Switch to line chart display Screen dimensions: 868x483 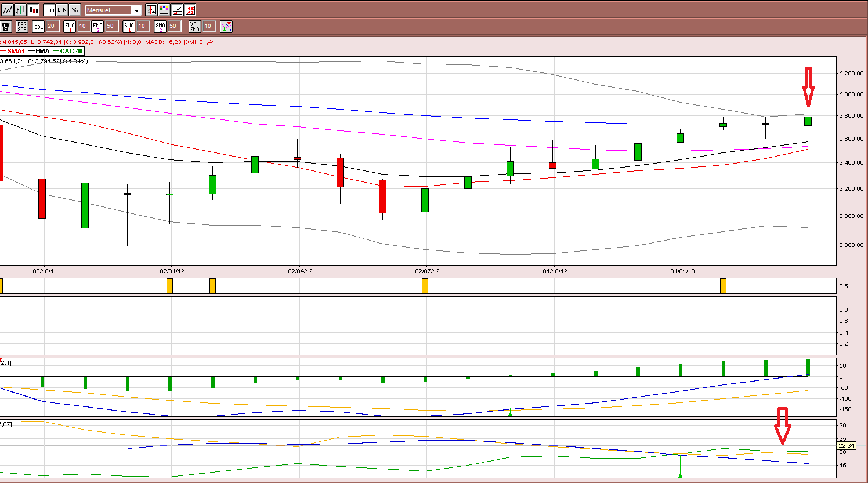pos(8,10)
